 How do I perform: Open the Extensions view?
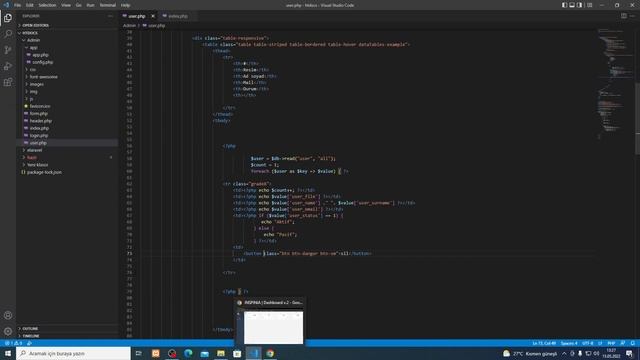click(8, 82)
